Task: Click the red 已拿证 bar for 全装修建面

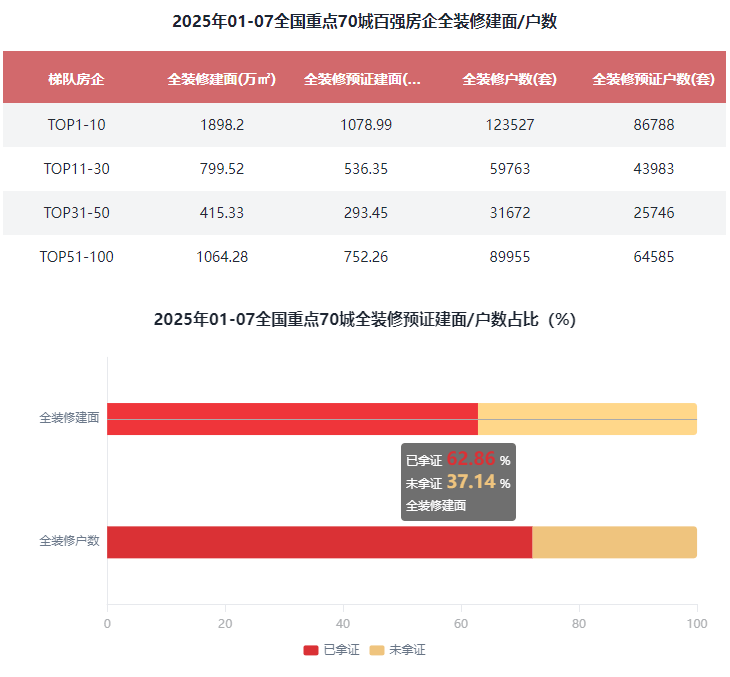Action: [x=292, y=419]
